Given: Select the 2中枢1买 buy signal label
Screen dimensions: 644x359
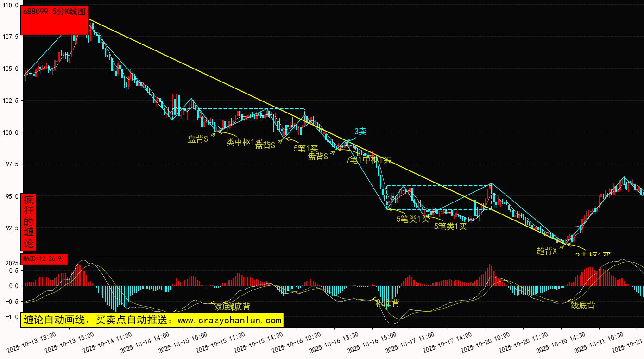Looking at the screenshot, I should click(593, 255).
